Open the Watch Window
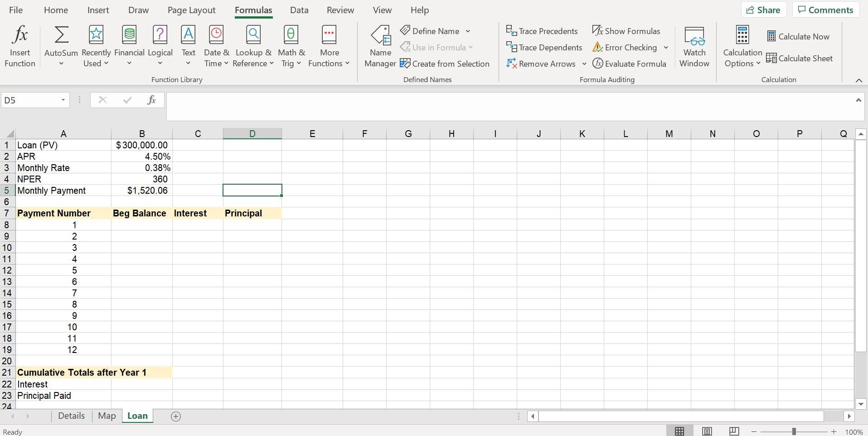 (694, 46)
